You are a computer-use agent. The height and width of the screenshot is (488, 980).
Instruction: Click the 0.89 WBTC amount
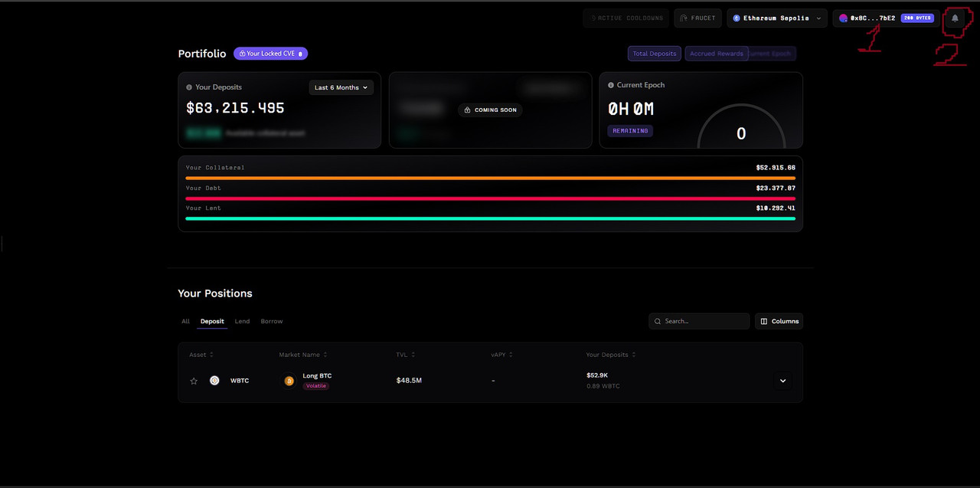pos(603,386)
